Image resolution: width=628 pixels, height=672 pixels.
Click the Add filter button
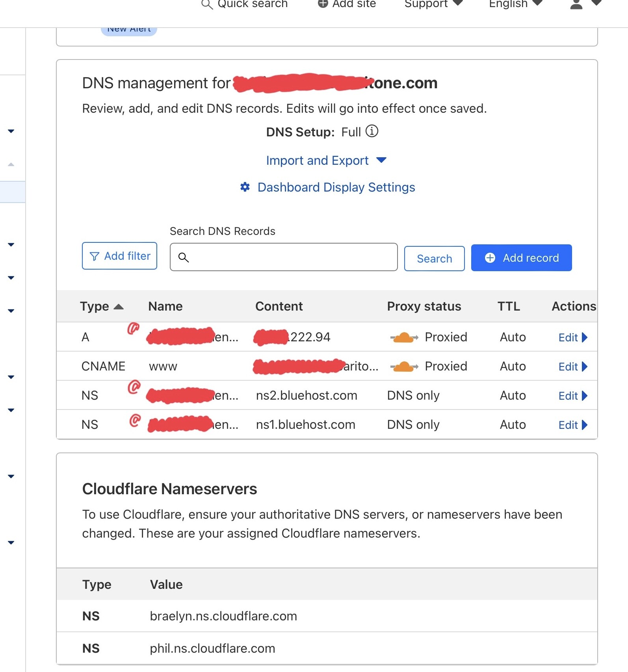(x=119, y=256)
